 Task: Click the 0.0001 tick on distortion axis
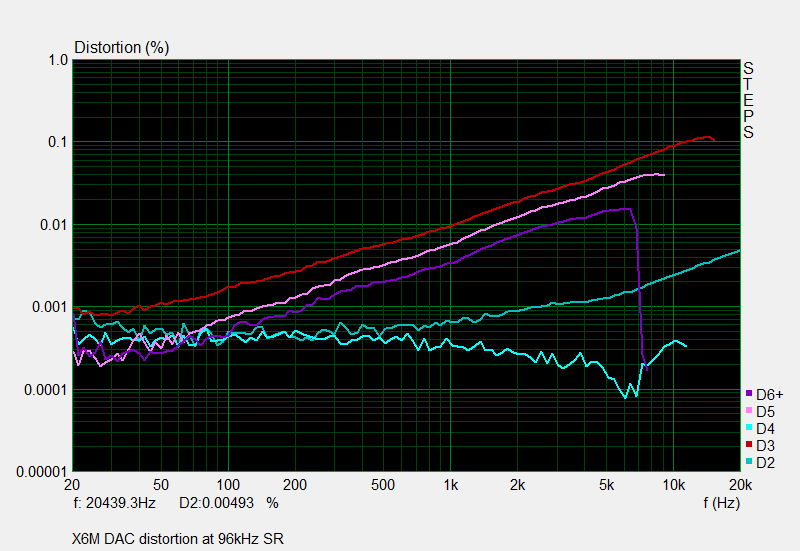[x=46, y=390]
